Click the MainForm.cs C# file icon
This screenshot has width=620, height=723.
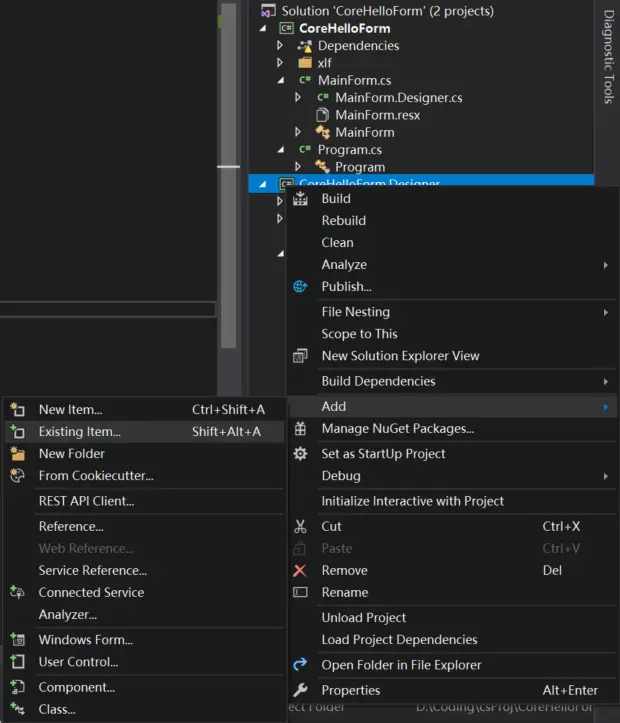click(x=305, y=80)
